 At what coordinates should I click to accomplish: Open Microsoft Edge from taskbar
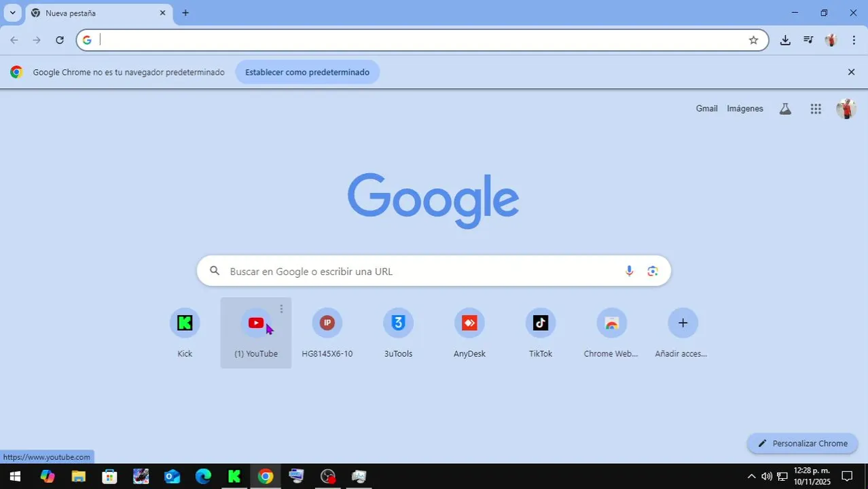coord(203,476)
